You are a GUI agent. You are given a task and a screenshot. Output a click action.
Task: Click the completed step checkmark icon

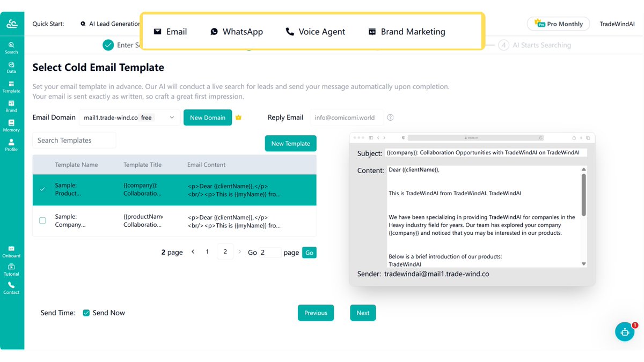108,45
